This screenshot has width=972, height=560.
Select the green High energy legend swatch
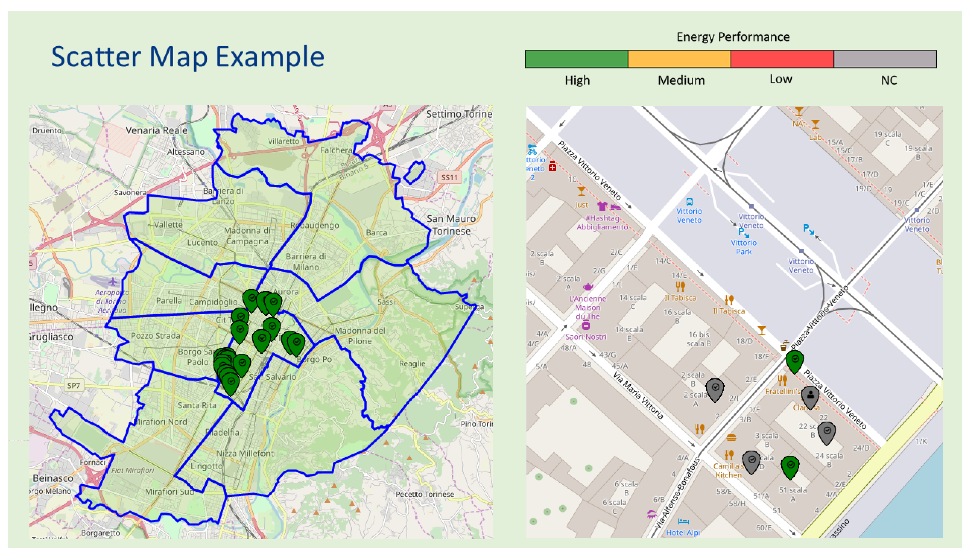(x=576, y=59)
